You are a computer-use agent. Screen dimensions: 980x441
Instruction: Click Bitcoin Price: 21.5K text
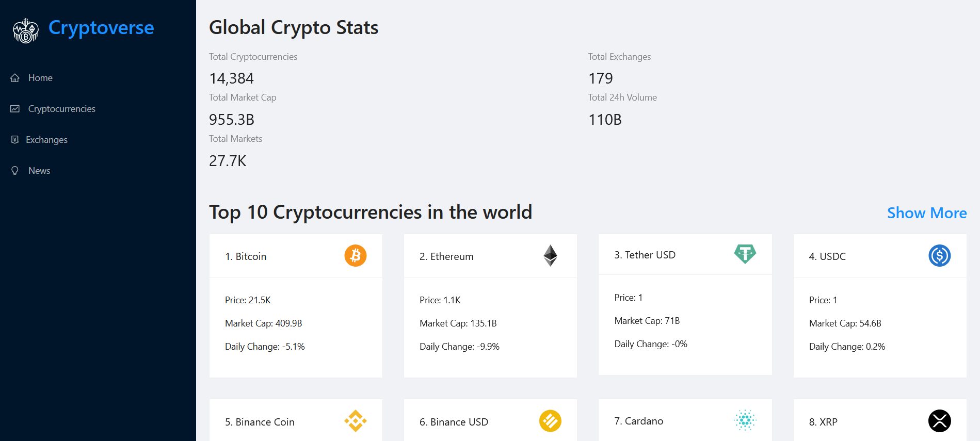tap(248, 300)
